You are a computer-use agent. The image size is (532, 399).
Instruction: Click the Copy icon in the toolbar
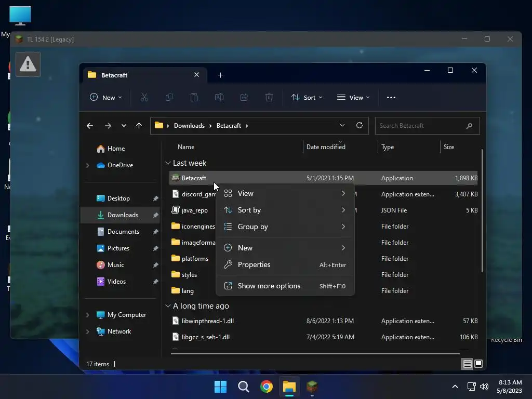pyautogui.click(x=169, y=98)
